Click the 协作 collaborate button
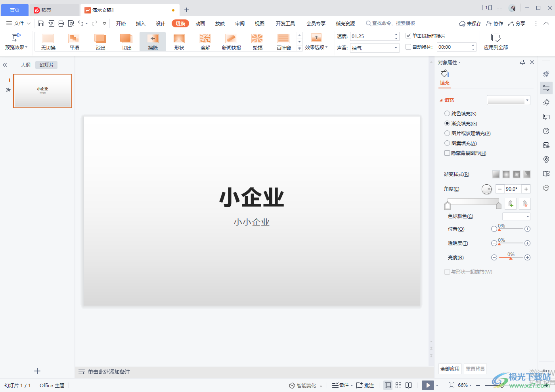This screenshot has height=392, width=555. click(495, 23)
